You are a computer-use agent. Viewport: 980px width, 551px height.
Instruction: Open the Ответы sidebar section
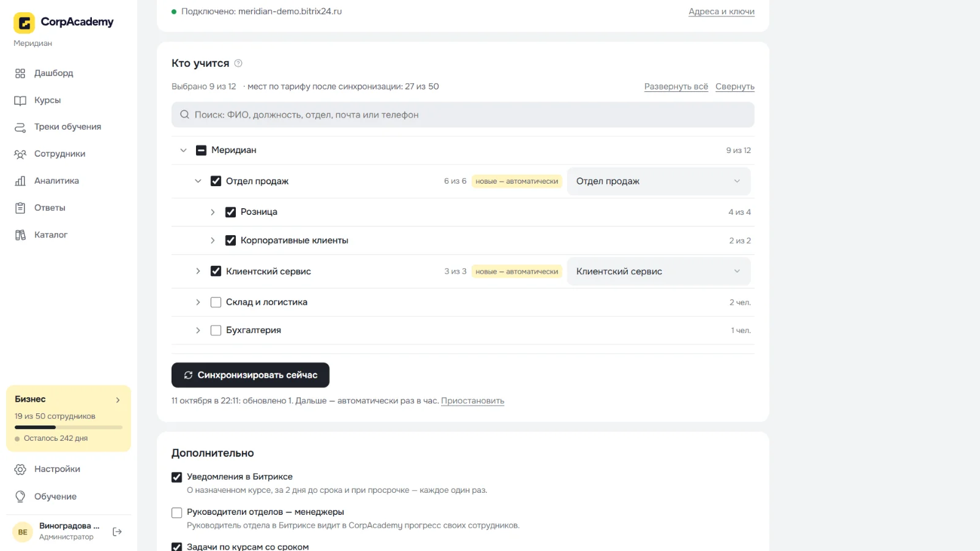[x=50, y=208]
